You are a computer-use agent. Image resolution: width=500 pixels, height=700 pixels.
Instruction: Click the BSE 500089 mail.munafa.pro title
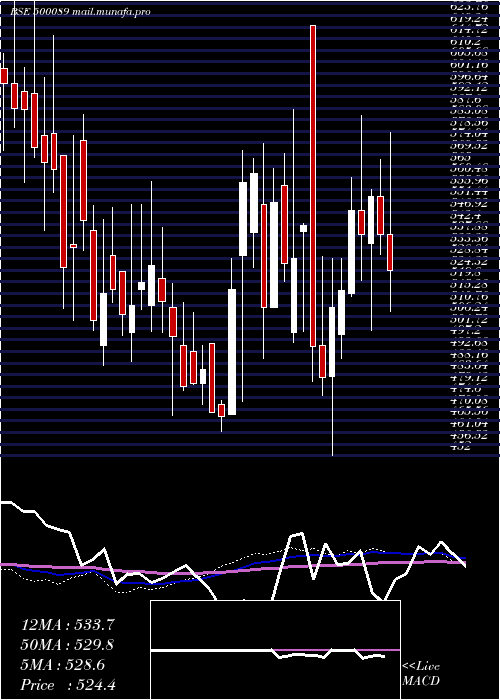[80, 12]
